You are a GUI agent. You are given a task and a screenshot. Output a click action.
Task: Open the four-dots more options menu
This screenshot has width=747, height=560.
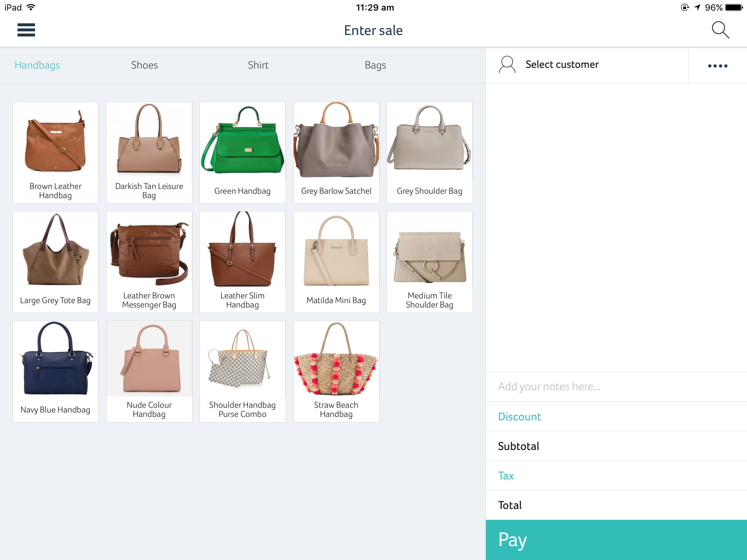(717, 66)
